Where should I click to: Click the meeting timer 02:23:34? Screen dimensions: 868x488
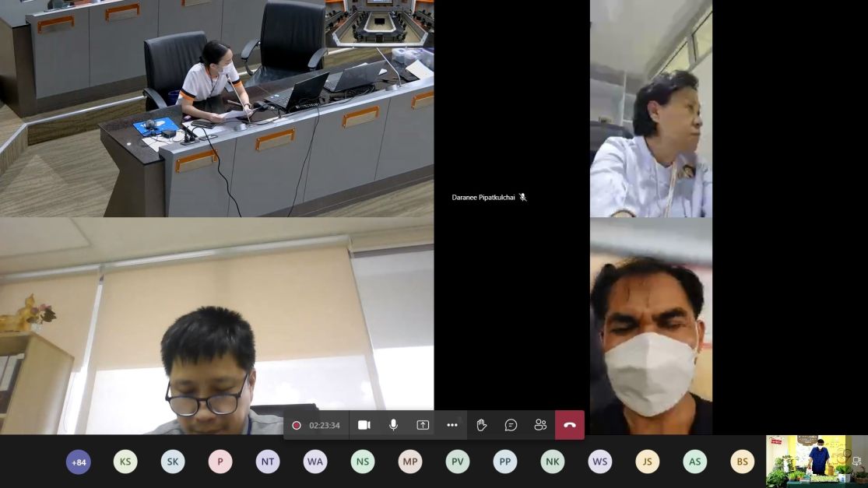pos(325,426)
